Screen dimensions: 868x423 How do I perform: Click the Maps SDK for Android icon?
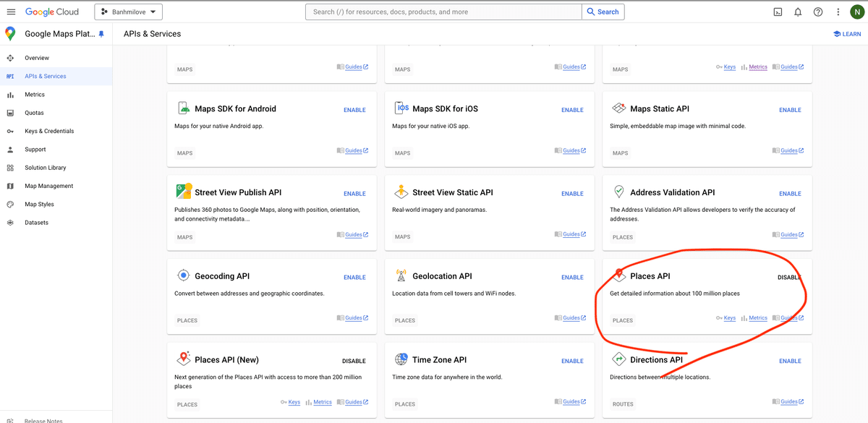[x=183, y=108]
